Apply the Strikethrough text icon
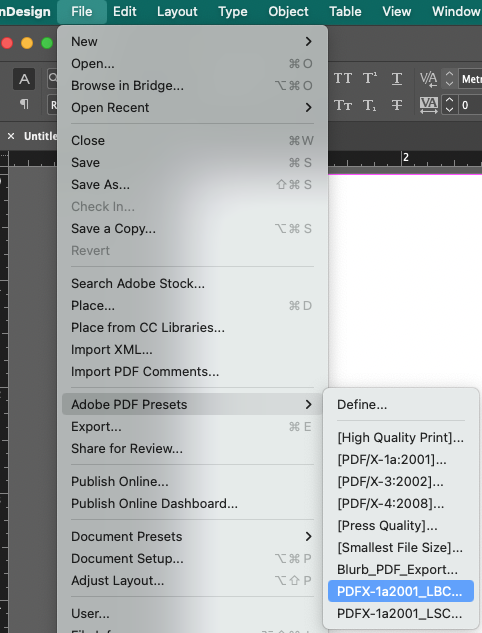Screen dimensions: 482x633 [x=397, y=106]
